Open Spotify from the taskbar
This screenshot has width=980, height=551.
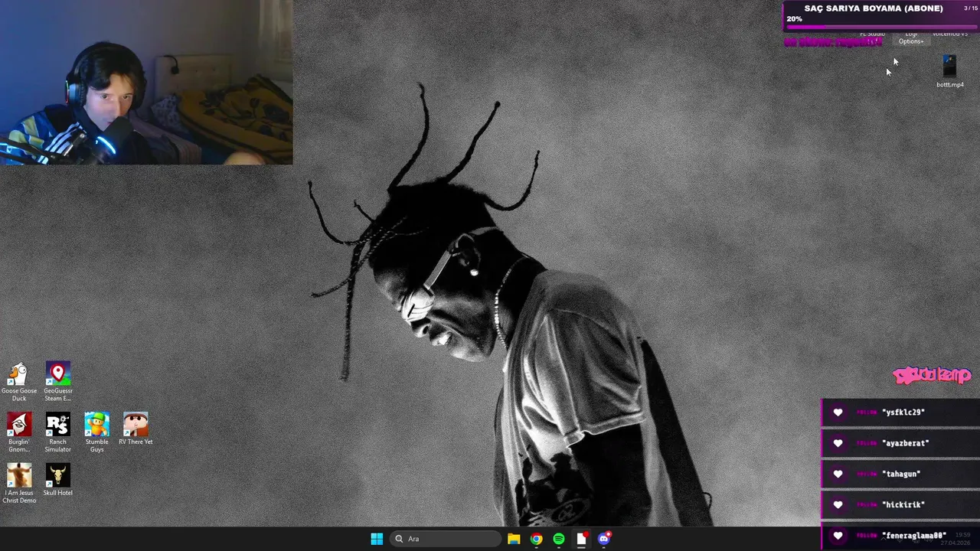pos(559,539)
